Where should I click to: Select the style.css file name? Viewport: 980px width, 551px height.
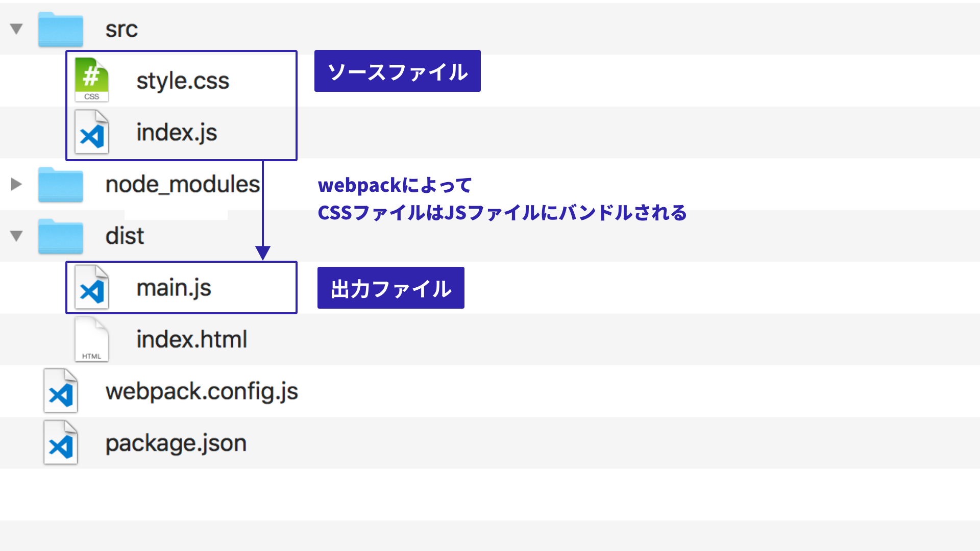tap(183, 81)
